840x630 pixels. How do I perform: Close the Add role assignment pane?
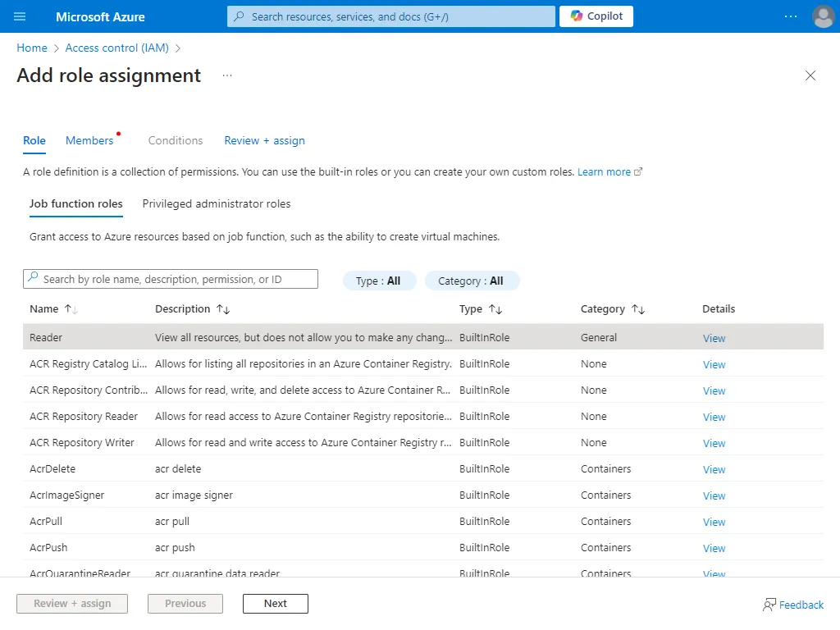tap(810, 75)
